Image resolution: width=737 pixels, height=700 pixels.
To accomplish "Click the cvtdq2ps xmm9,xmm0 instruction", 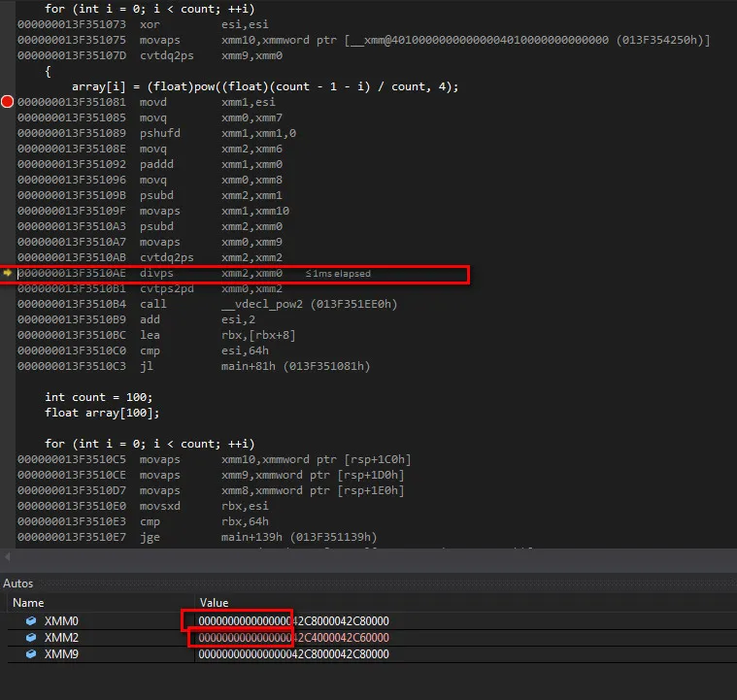I will [150, 55].
